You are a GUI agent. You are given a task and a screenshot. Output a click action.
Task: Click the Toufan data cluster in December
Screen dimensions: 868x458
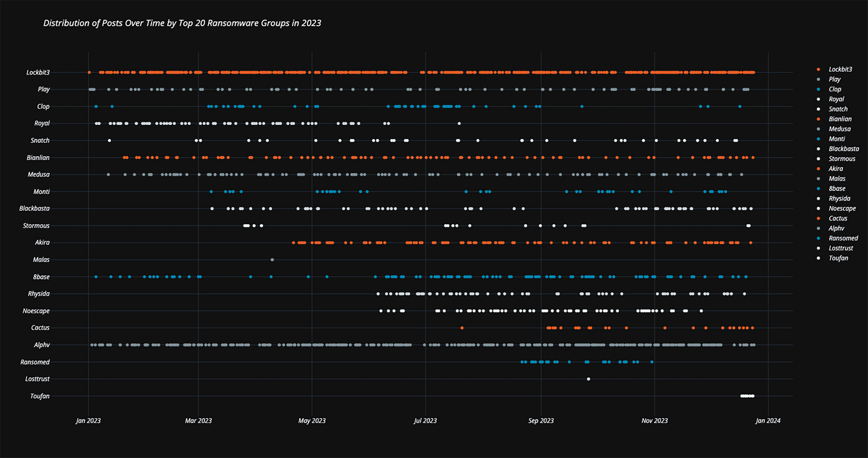(x=747, y=396)
